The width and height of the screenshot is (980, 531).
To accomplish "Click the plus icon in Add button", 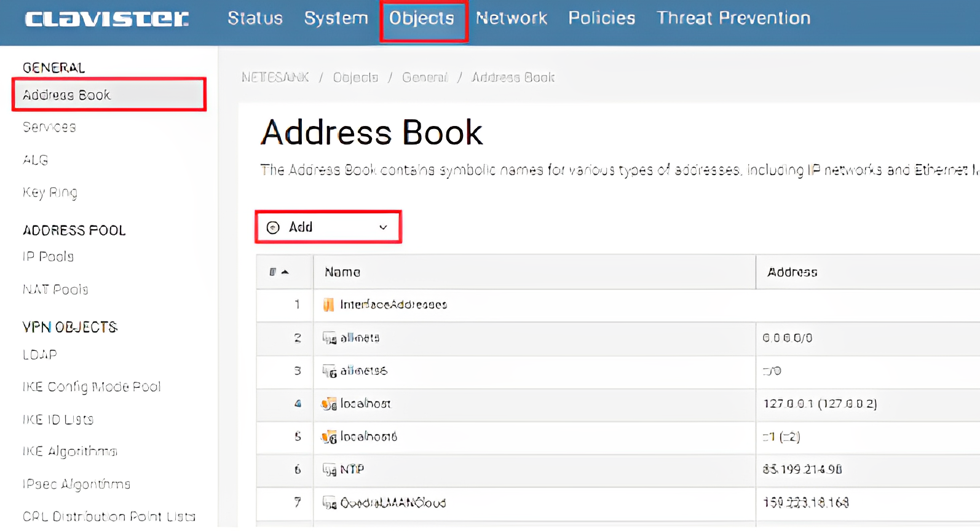I will 273,227.
